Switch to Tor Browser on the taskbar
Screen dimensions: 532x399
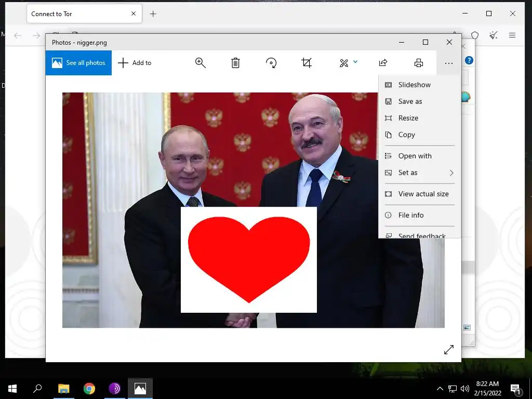[x=115, y=389]
